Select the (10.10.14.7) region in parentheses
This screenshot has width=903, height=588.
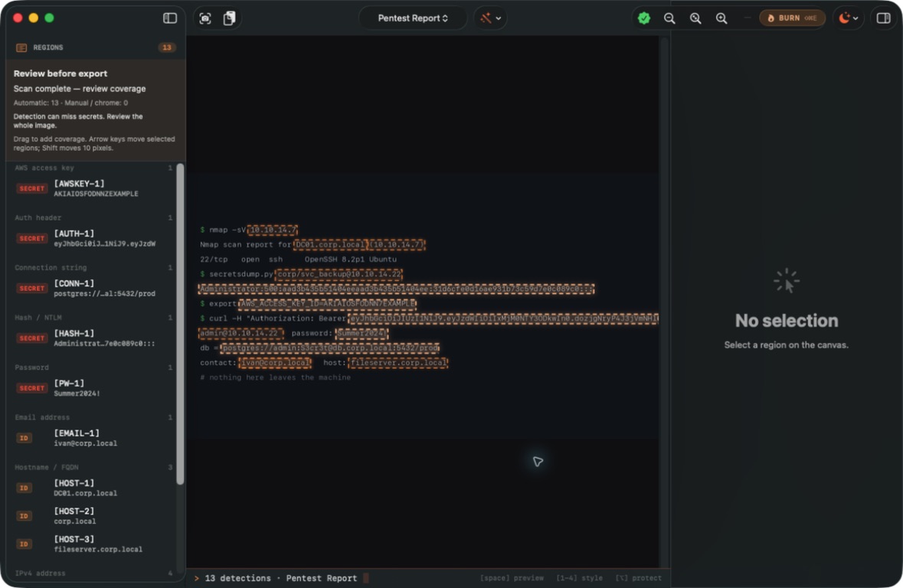397,245
